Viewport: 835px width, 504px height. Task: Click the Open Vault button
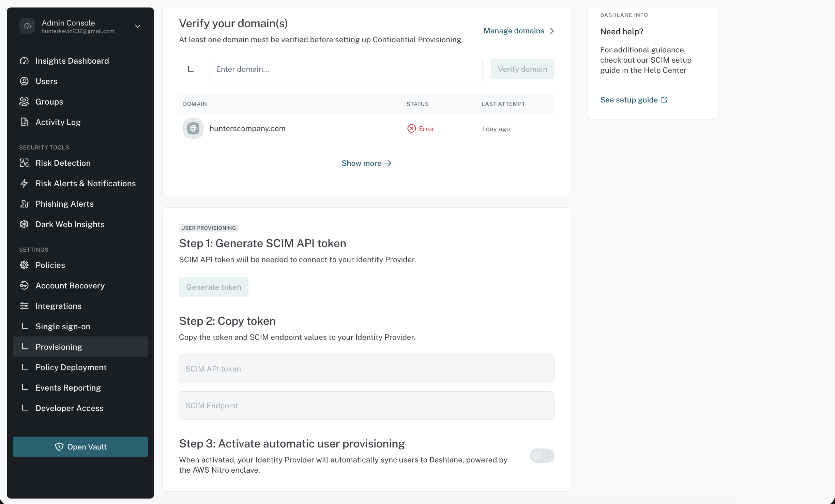click(x=80, y=447)
